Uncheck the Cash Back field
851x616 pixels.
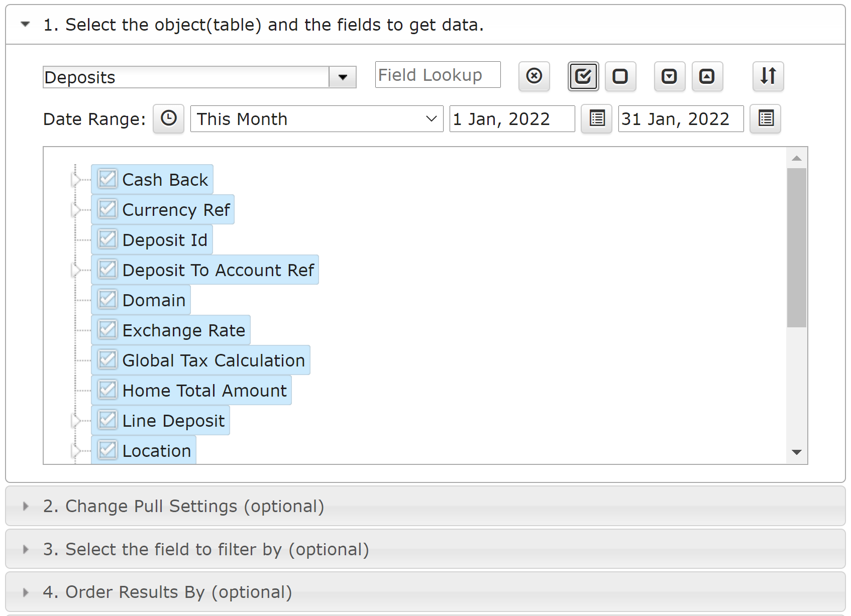point(107,179)
